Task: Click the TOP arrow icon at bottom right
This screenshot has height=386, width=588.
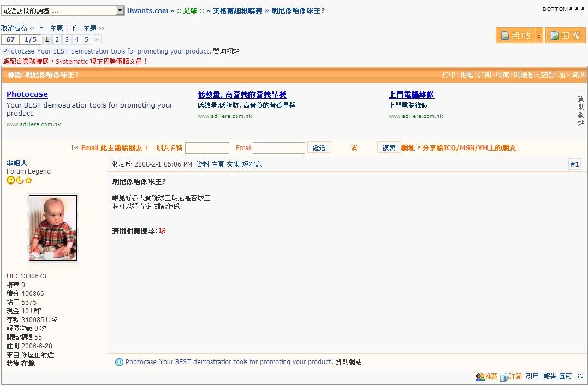Action: [x=580, y=377]
